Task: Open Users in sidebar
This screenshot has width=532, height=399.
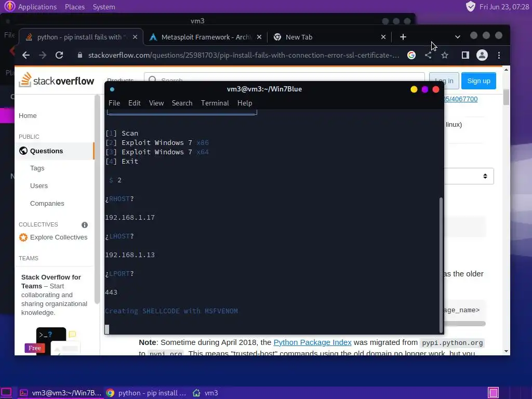Action: (38, 186)
